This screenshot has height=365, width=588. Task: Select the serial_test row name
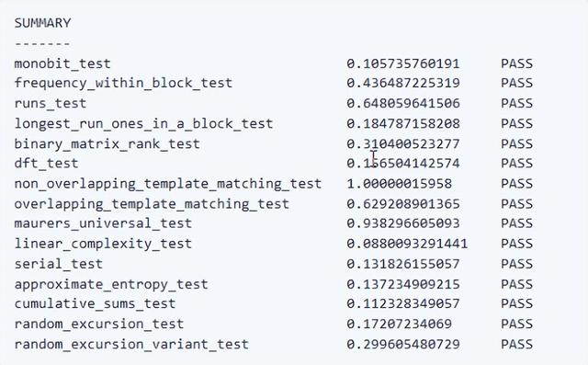[x=58, y=264]
